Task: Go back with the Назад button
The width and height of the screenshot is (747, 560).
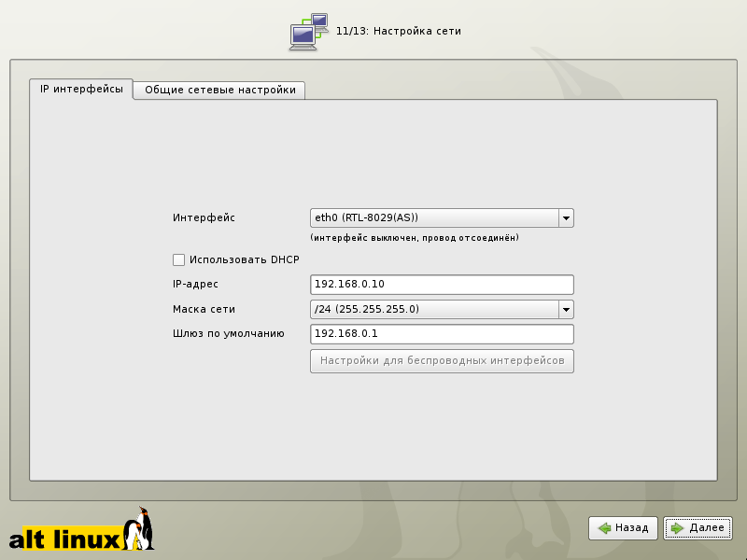Action: (x=624, y=528)
